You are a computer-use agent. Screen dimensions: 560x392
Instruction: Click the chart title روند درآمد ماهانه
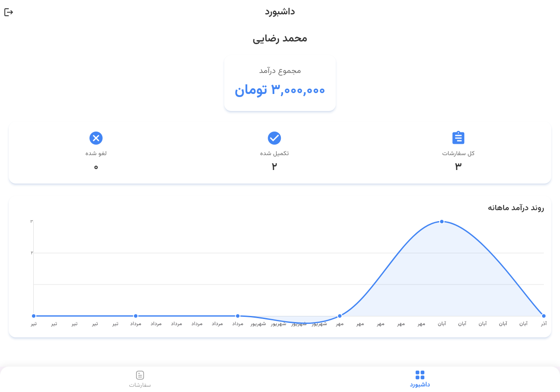click(516, 208)
